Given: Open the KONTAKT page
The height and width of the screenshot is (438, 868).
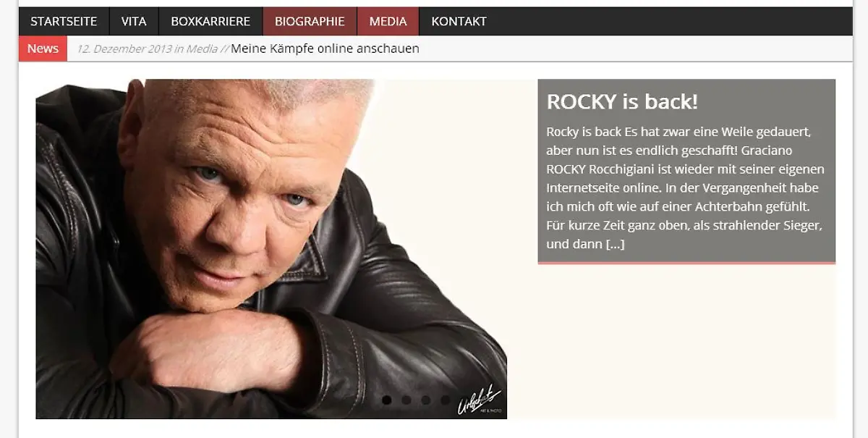Looking at the screenshot, I should pyautogui.click(x=459, y=21).
